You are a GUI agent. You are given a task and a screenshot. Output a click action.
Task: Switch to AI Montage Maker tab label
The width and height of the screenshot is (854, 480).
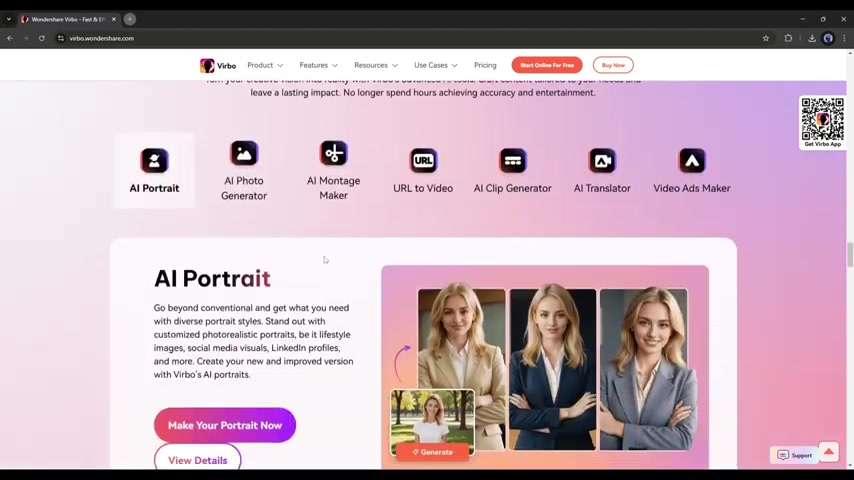point(333,188)
